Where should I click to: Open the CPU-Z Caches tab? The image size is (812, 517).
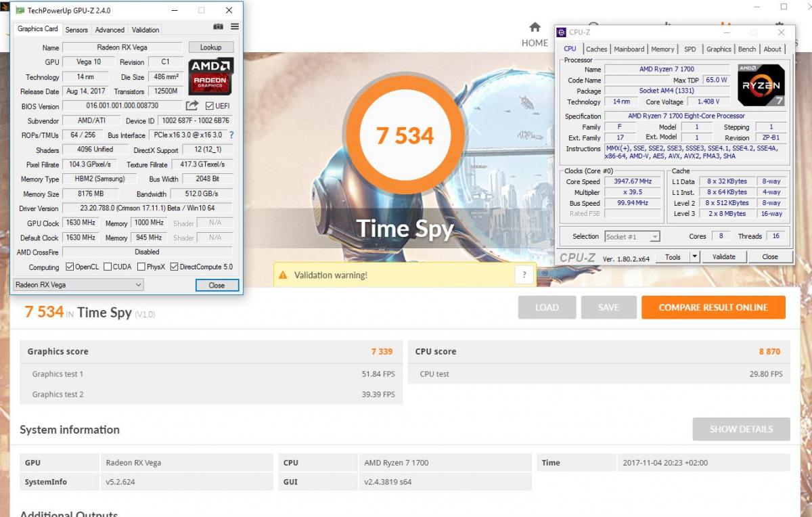(x=596, y=49)
